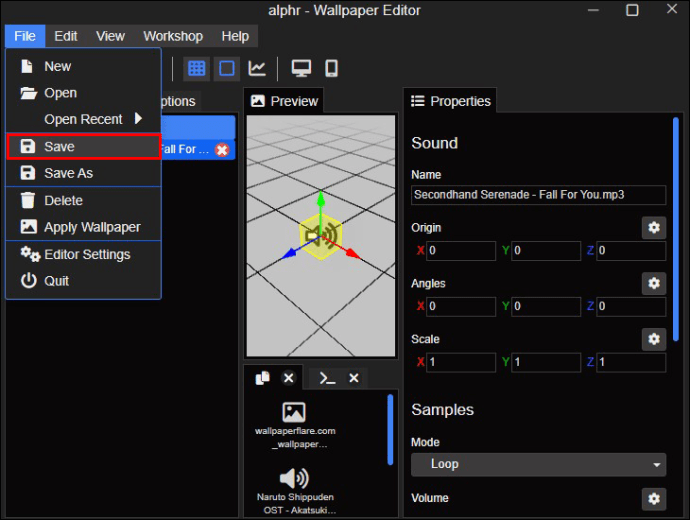Expand the Open Recent submenu

pyautogui.click(x=83, y=119)
